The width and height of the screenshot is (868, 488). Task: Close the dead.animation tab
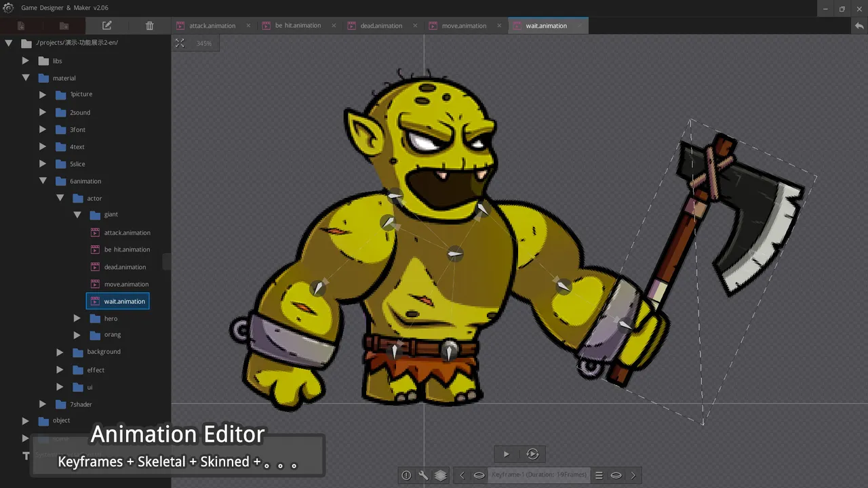tap(416, 26)
